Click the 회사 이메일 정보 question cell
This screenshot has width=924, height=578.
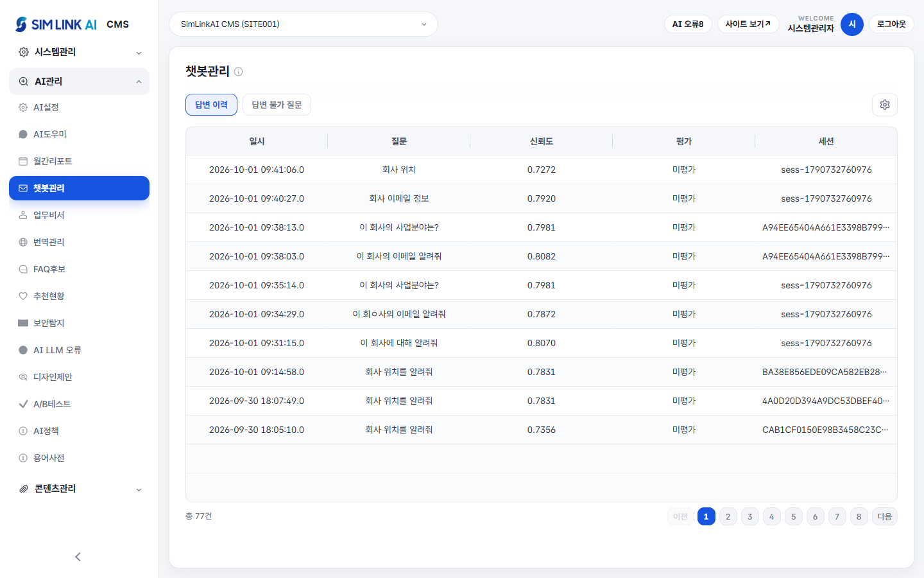coord(399,198)
